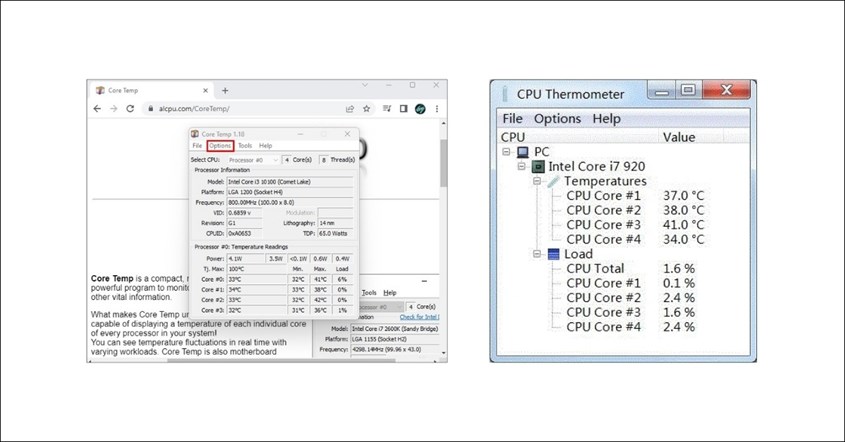
Task: Open Tools menu in background Core Temp window
Action: 369,293
